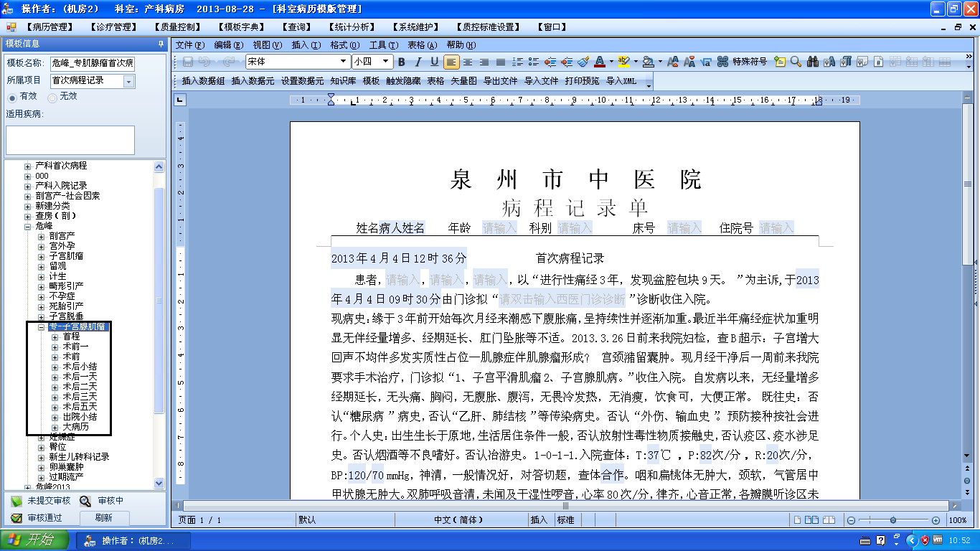Viewport: 980px width, 551px height.
Task: Open the Windows 开始 start button
Action: [x=35, y=540]
